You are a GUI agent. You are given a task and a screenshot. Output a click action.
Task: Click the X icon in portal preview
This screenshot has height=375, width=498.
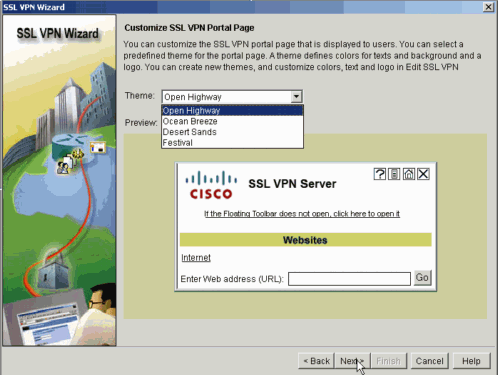click(423, 174)
